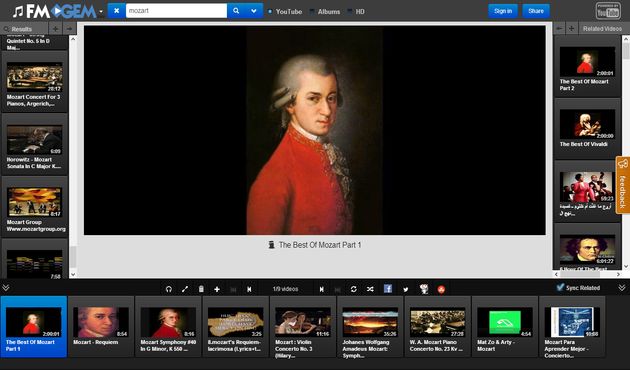
Task: Open the dropdown arrow beside the FMGEM logo
Action: tap(101, 12)
